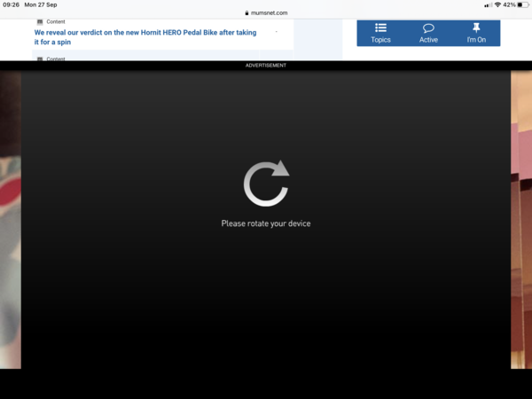
Task: Click the 'Content' label above the Hornit headline
Action: (56, 21)
